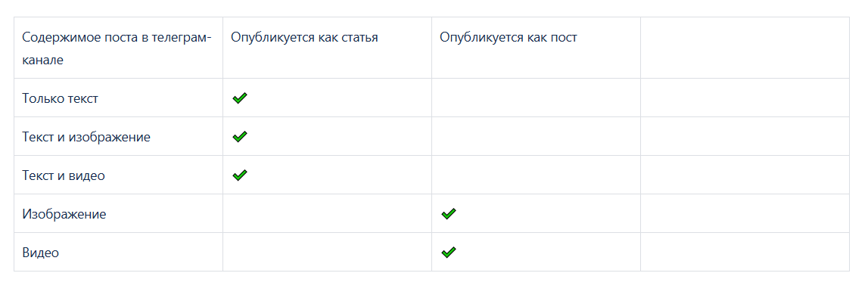868x301 pixels.
Task: Select the Опубликуется как статья column header
Action: 327,48
